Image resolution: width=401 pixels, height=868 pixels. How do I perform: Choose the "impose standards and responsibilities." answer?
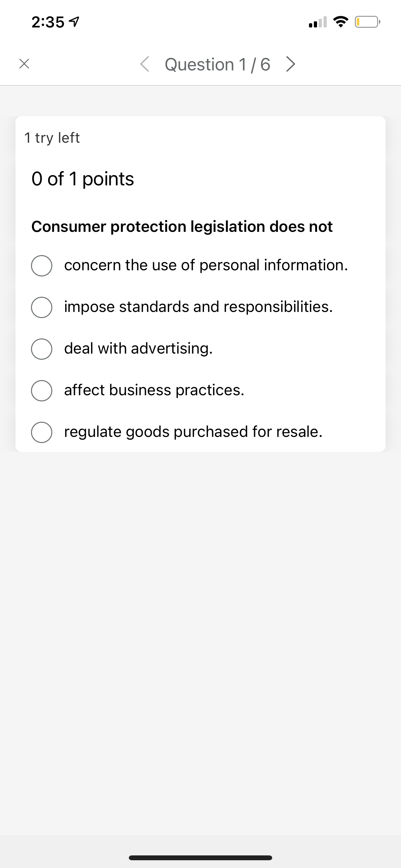(x=41, y=307)
